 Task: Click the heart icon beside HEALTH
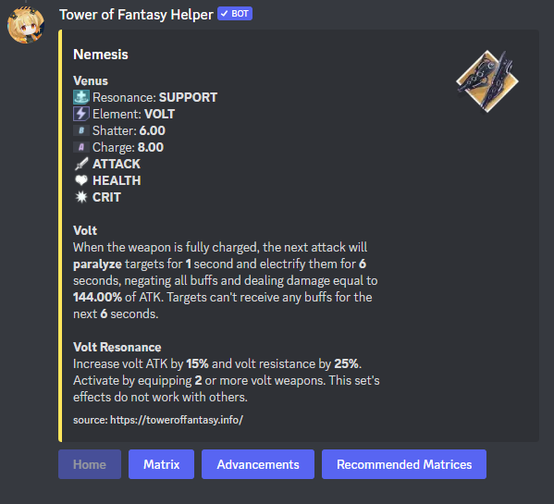81,180
